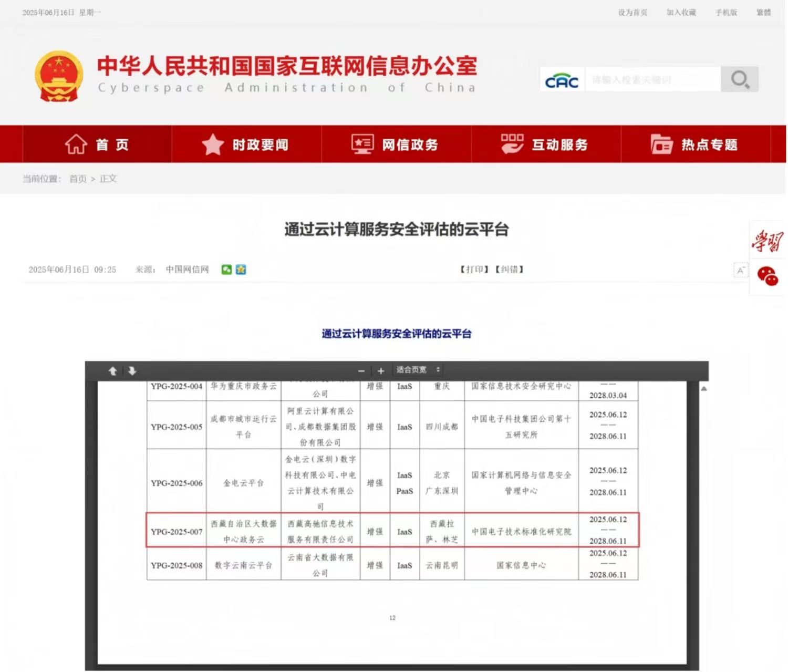Click the font size A icon

(x=741, y=270)
